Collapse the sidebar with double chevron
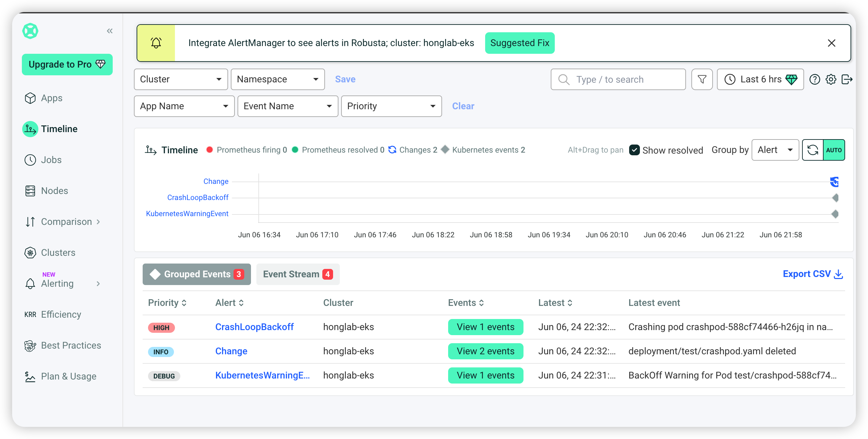 click(110, 31)
